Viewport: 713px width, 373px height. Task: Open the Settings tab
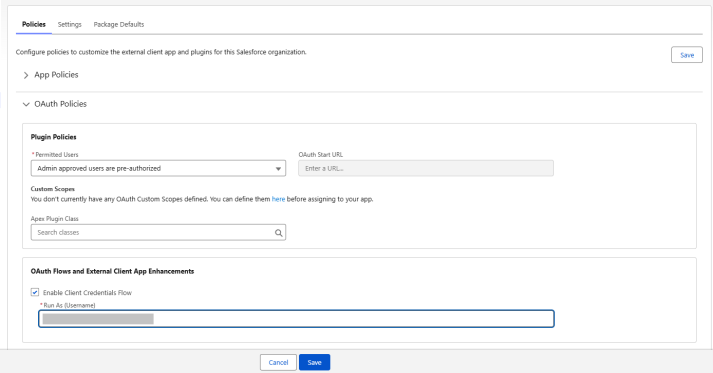click(70, 25)
